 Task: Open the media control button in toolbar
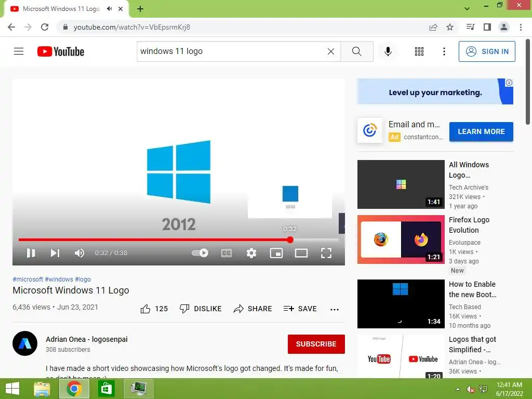coord(470,27)
